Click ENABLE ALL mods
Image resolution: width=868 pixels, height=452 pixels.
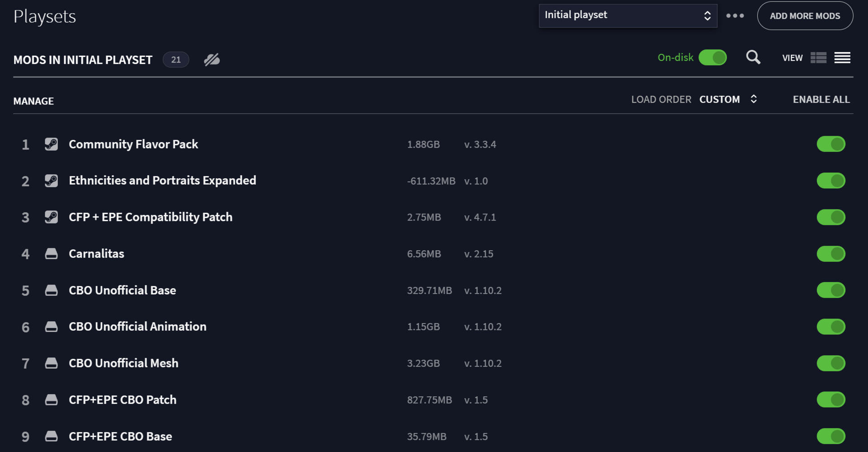821,100
